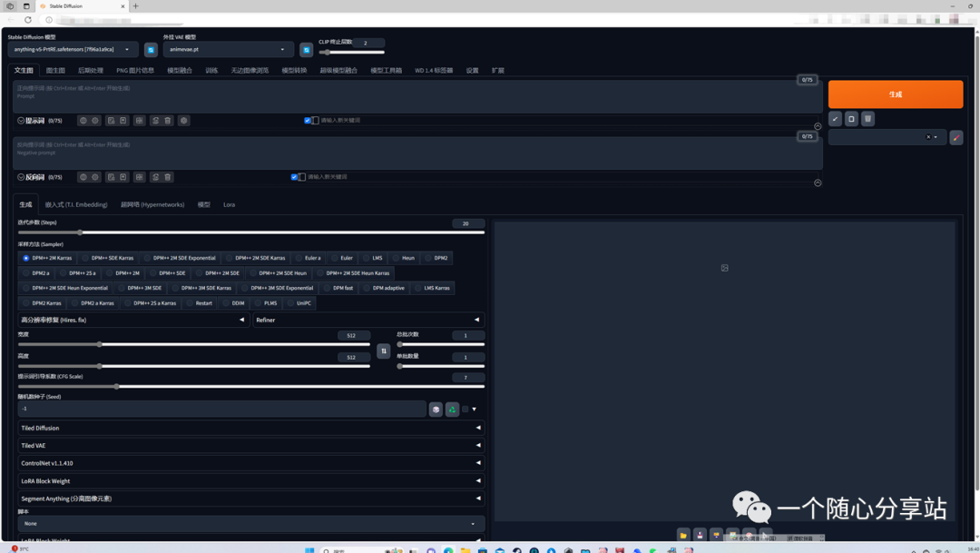
Task: Switch to the Lora sub-tab
Action: [230, 204]
